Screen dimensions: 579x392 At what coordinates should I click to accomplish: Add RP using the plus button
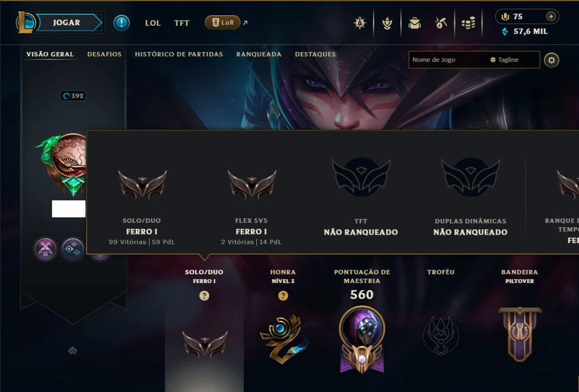(551, 16)
